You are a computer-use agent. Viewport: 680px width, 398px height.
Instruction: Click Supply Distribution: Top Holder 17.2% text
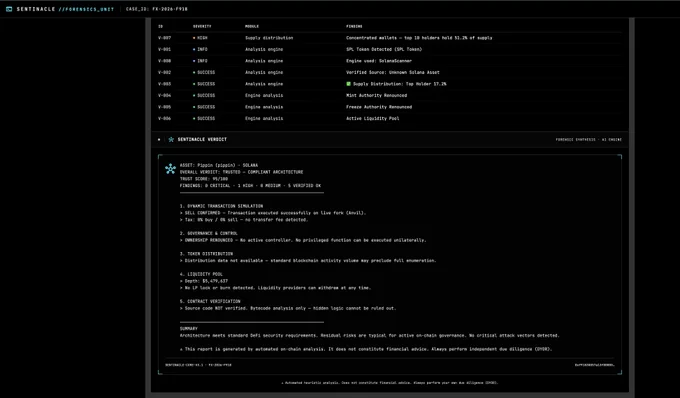tap(399, 84)
